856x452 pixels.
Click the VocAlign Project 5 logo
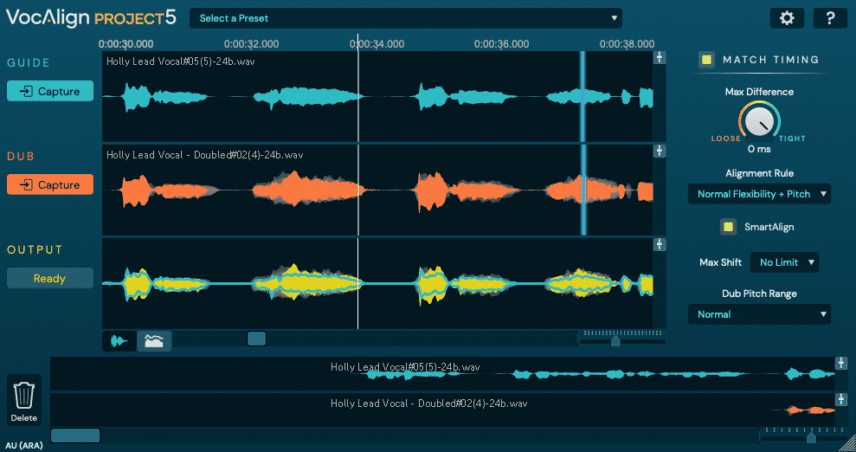(91, 18)
